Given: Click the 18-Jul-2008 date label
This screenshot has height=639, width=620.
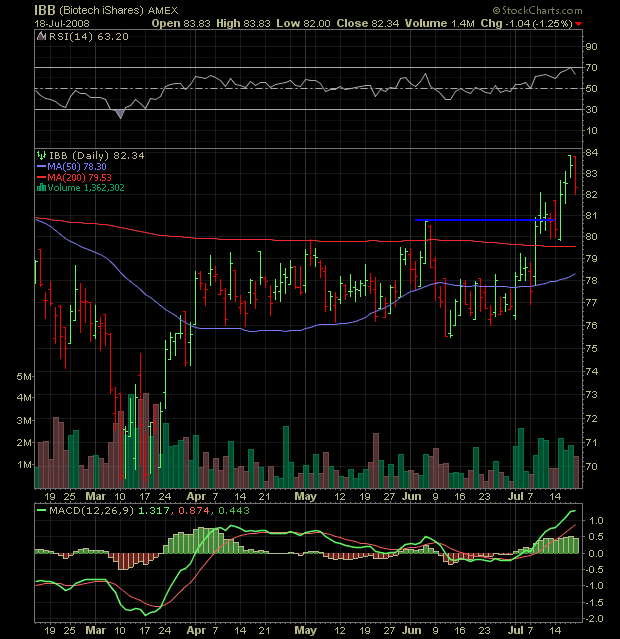Looking at the screenshot, I should (62, 24).
